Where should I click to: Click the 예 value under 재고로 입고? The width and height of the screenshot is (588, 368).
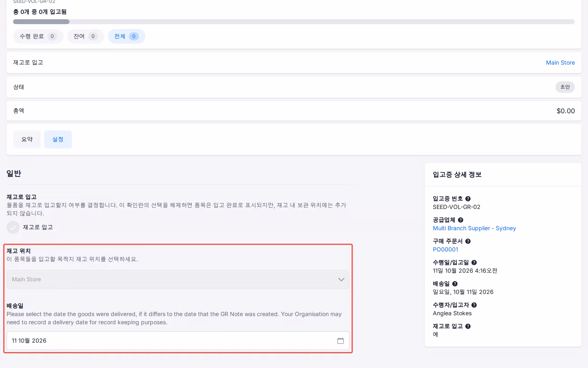[x=435, y=335]
